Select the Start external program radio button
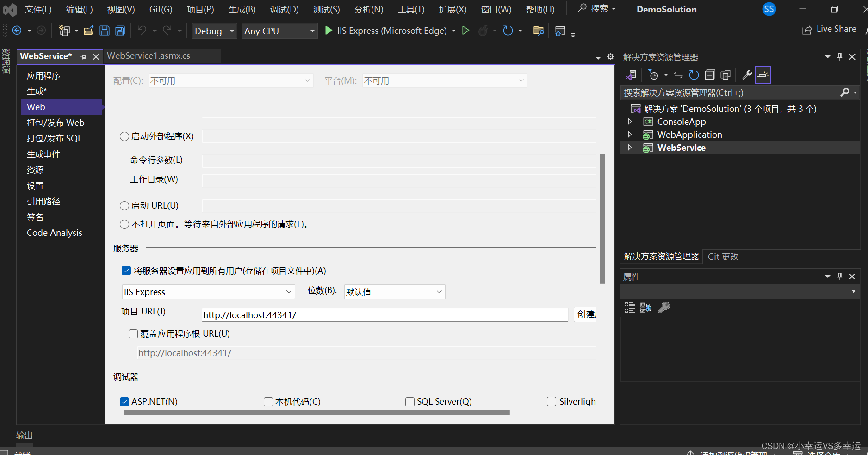Viewport: 868px width, 455px height. pyautogui.click(x=124, y=136)
